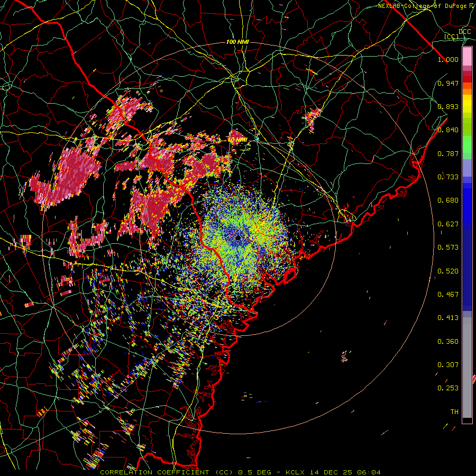Click the 0.307 legend value
This screenshot has width=476, height=476.
tap(448, 364)
